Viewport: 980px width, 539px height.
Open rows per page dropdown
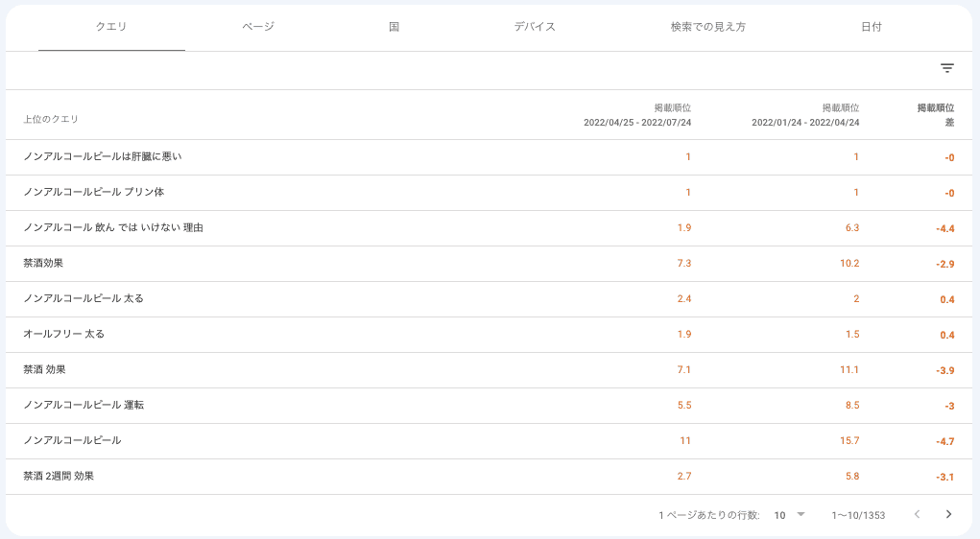tap(789, 515)
